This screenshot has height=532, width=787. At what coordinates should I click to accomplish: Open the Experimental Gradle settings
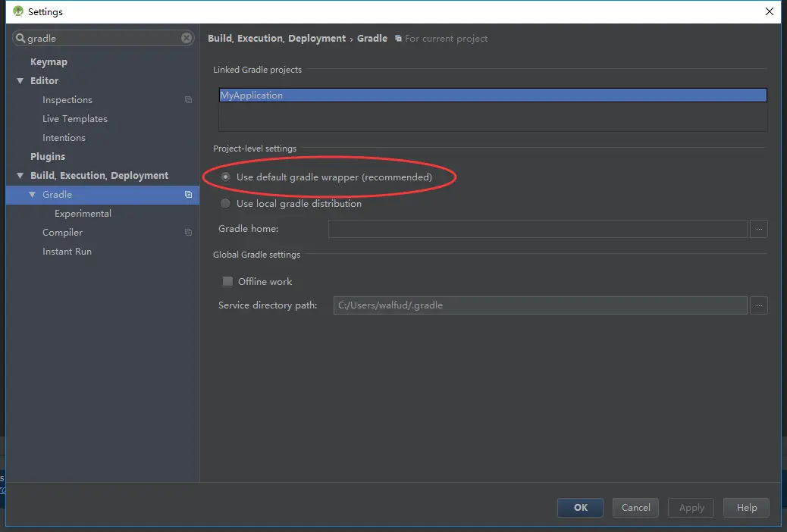point(83,214)
